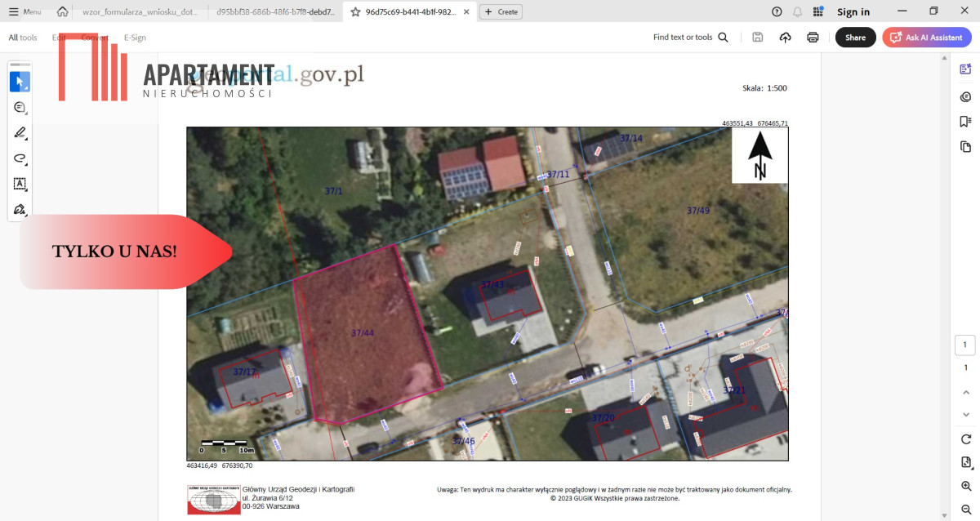Open the bookmarks panel in right sidebar
Image resolution: width=980 pixels, height=521 pixels.
pos(965,122)
